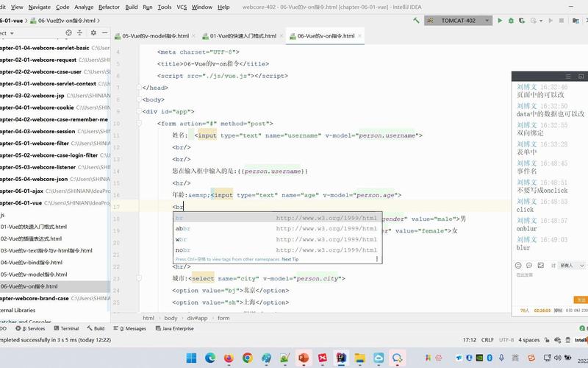588x368 pixels.
Task: Open File Explorer folder icon on taskbar
Action: [359, 358]
